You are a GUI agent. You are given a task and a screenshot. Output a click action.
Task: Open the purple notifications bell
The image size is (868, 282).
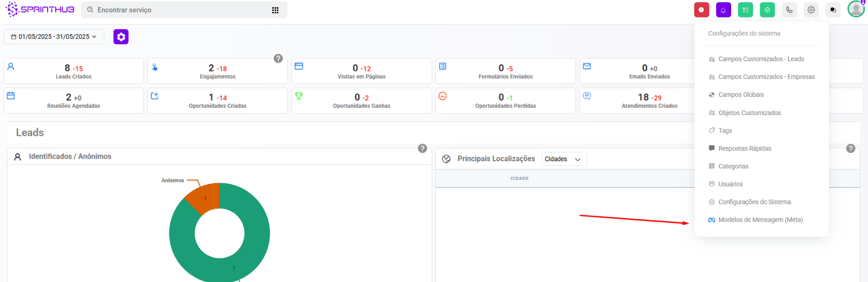(x=723, y=10)
